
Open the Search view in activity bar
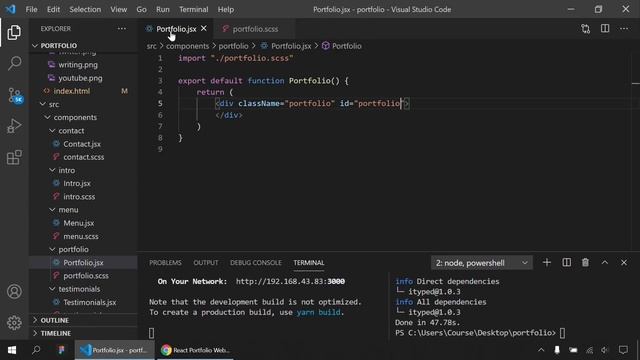14,63
